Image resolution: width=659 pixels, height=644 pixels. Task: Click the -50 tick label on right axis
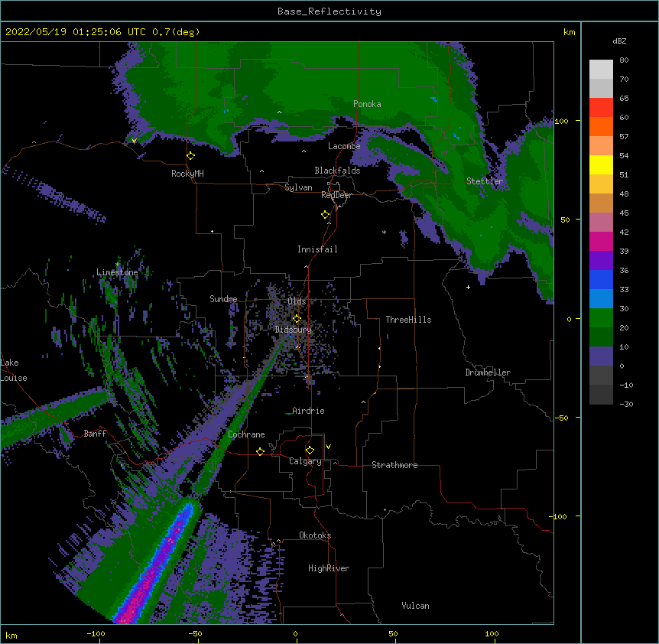(561, 418)
